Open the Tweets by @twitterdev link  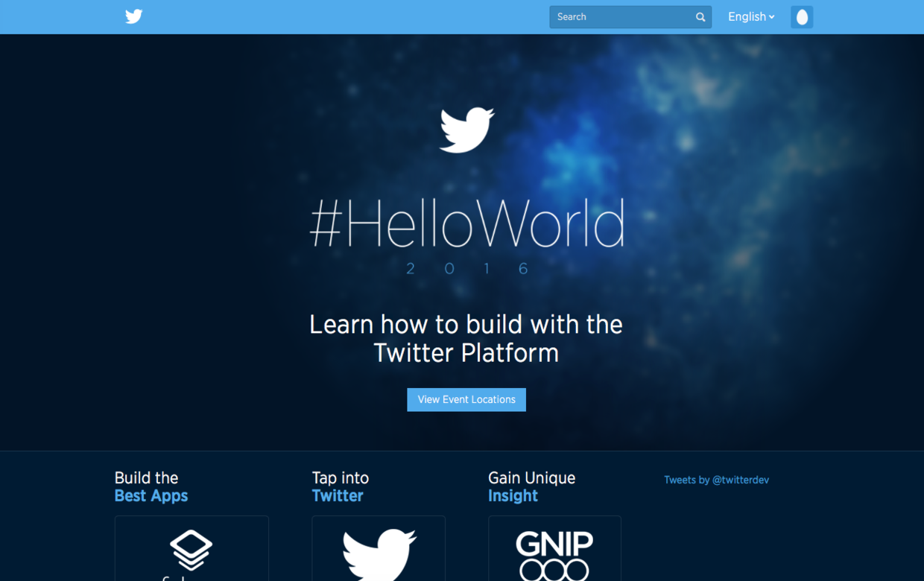pos(716,480)
